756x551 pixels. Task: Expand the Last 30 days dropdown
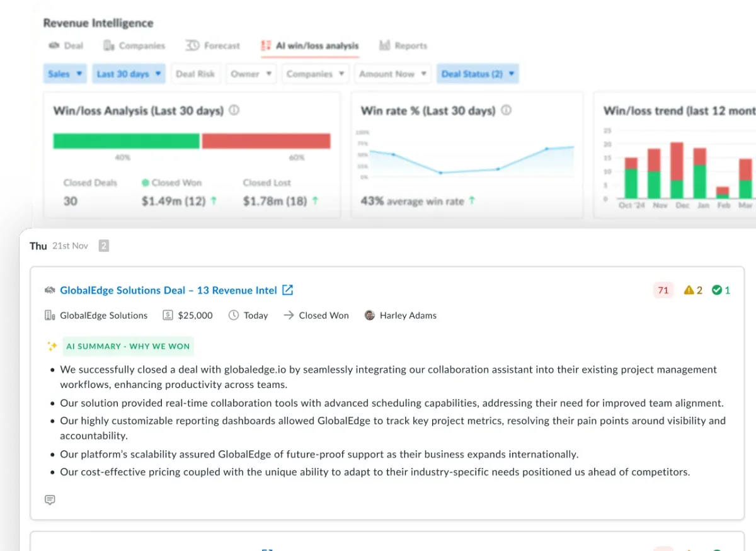[x=128, y=74]
